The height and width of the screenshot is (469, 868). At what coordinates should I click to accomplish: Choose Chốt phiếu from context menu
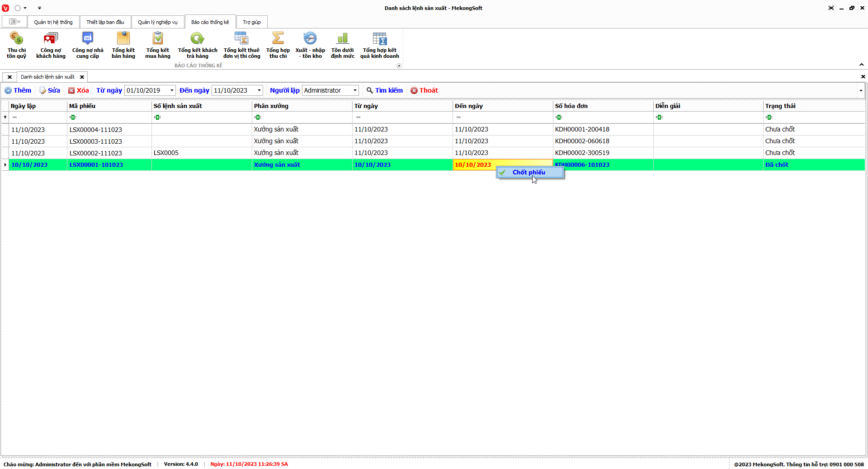[x=529, y=173]
